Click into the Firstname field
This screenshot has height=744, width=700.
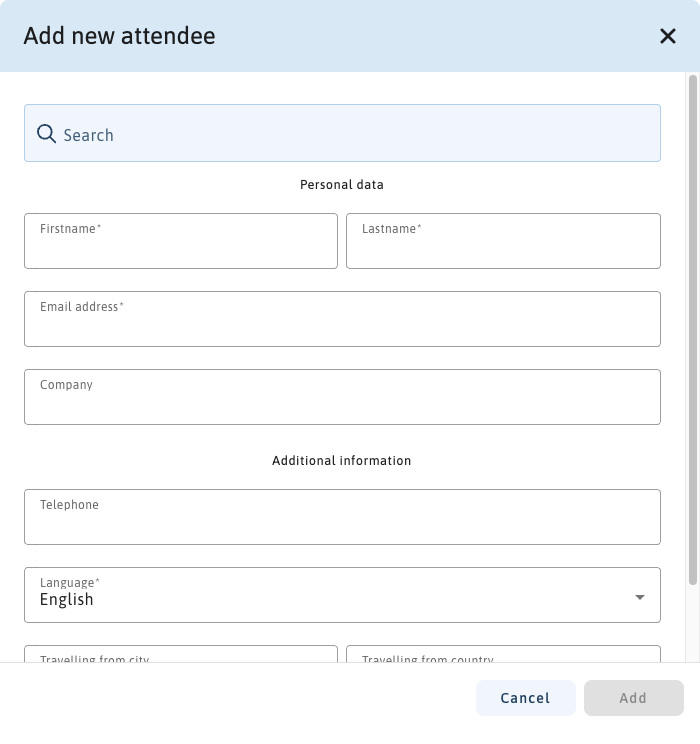point(181,247)
